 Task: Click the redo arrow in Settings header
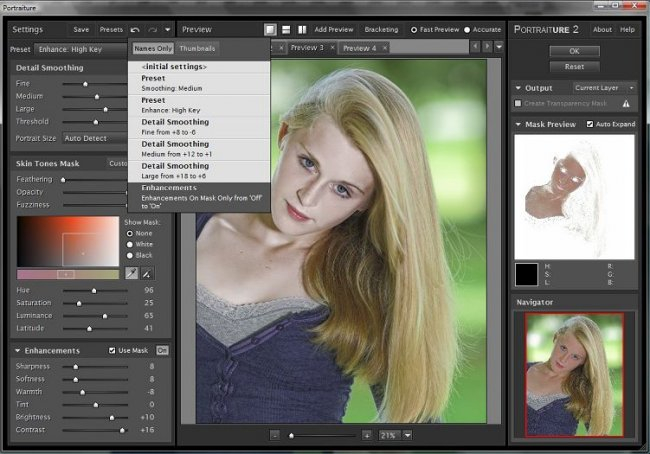[x=152, y=30]
